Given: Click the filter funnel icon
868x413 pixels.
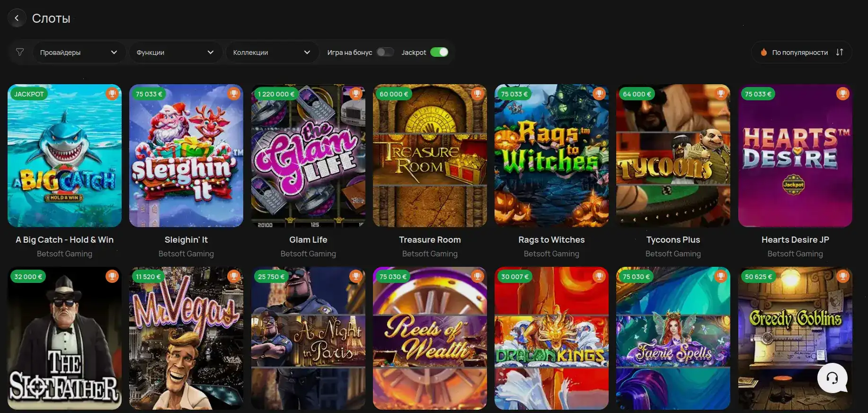Looking at the screenshot, I should [20, 52].
